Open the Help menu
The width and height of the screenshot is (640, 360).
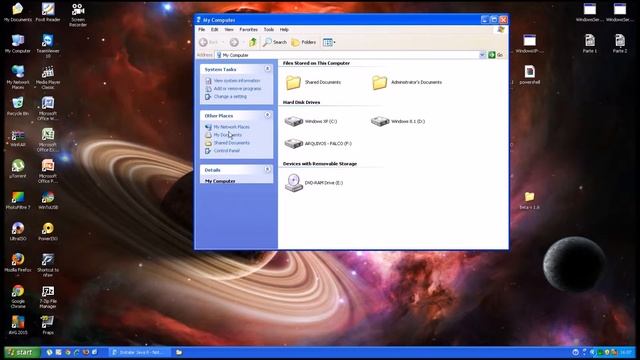point(284,30)
